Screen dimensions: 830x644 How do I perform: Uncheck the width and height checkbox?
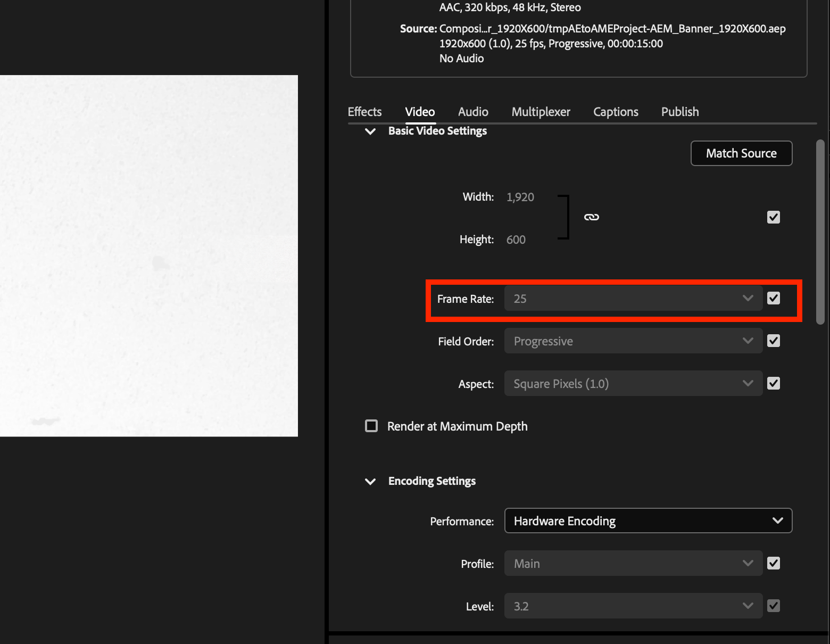pyautogui.click(x=773, y=217)
